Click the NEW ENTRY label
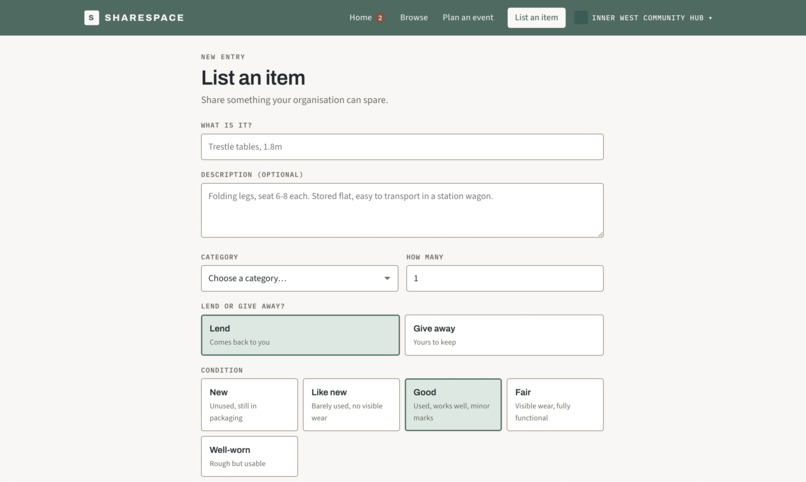Viewport: 806px width, 482px height. 223,57
